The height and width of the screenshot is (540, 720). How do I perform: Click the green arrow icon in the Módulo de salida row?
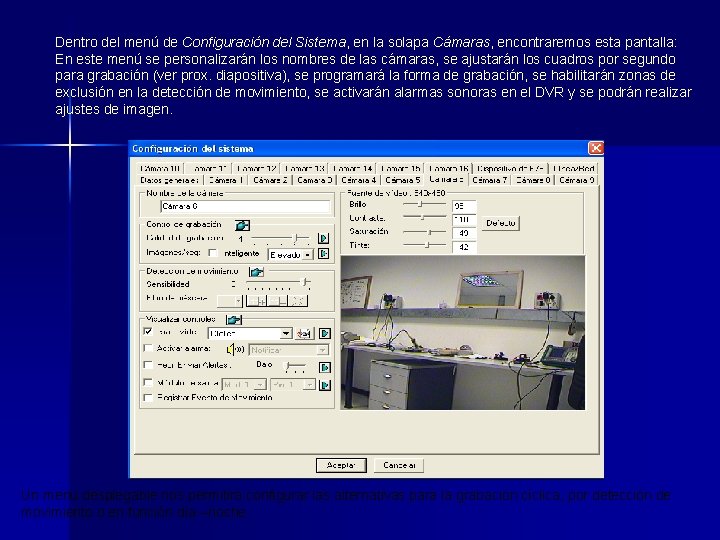(x=325, y=385)
